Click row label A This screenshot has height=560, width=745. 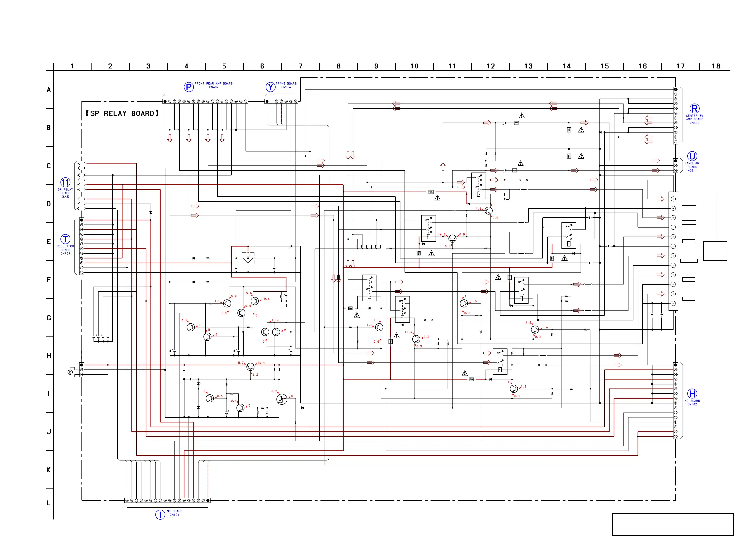pyautogui.click(x=49, y=89)
